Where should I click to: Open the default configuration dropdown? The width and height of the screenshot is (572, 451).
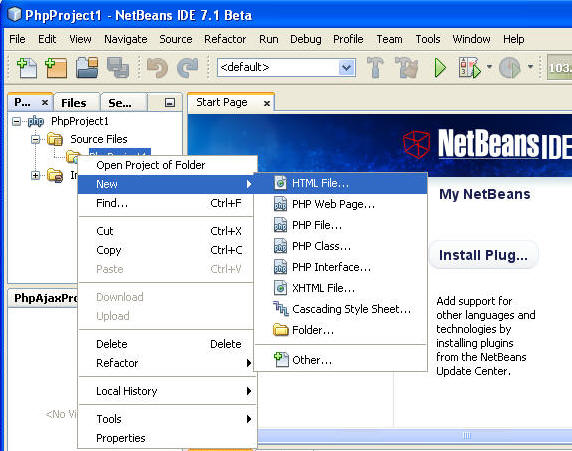[x=286, y=68]
